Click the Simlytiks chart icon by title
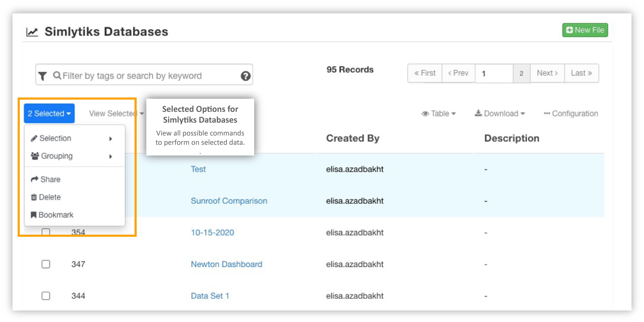 click(x=32, y=32)
